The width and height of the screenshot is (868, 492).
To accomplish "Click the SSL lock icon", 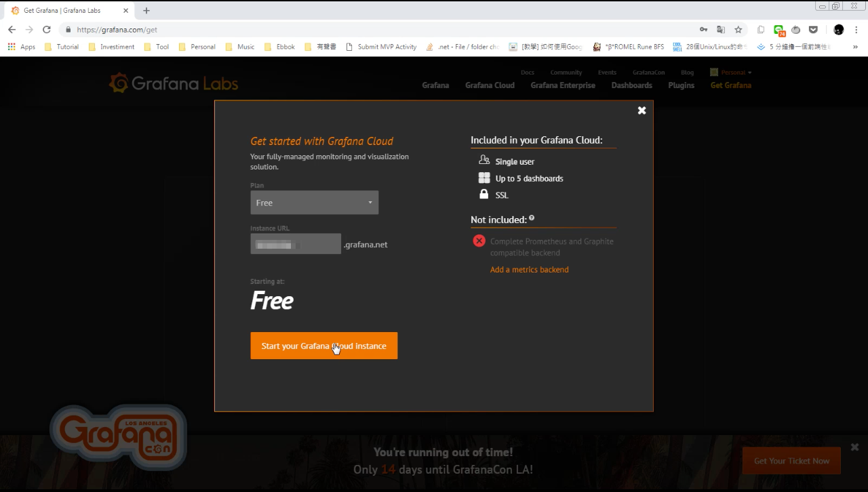I will (484, 194).
